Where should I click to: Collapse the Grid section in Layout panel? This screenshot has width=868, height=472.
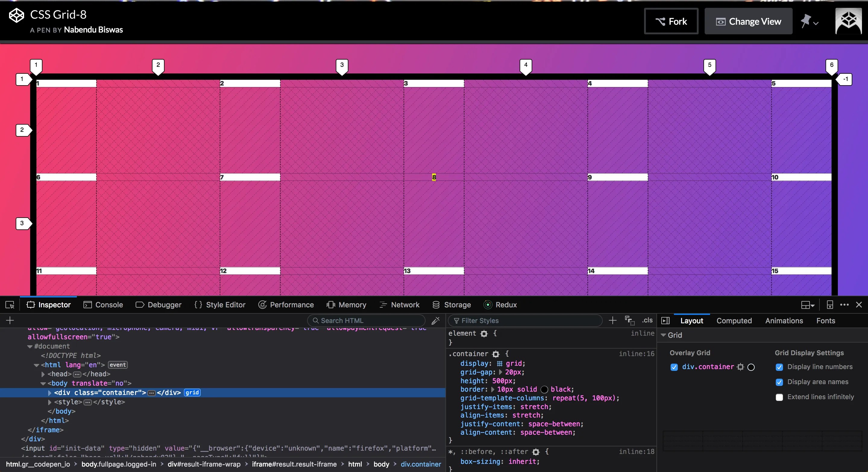(x=662, y=335)
